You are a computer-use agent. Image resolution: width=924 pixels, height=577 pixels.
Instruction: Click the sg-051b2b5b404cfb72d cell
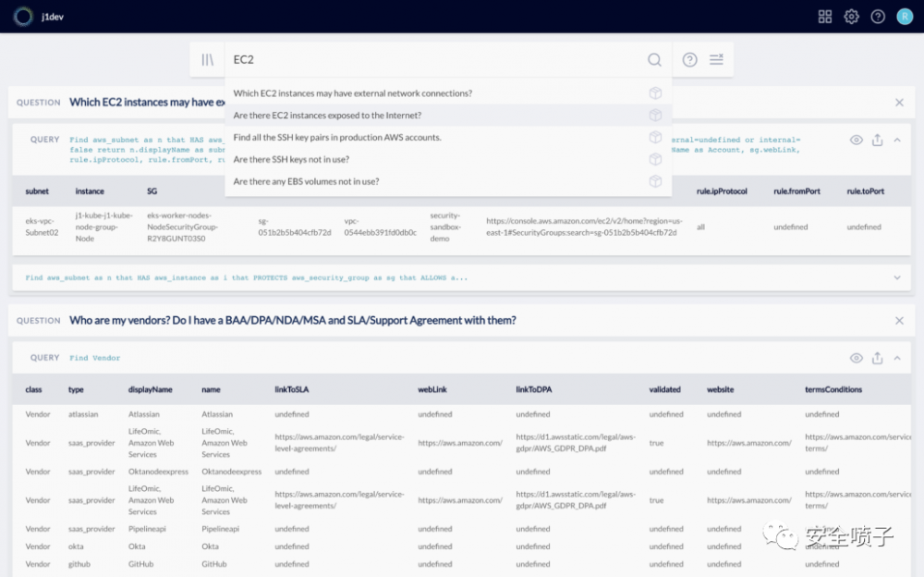(x=295, y=227)
